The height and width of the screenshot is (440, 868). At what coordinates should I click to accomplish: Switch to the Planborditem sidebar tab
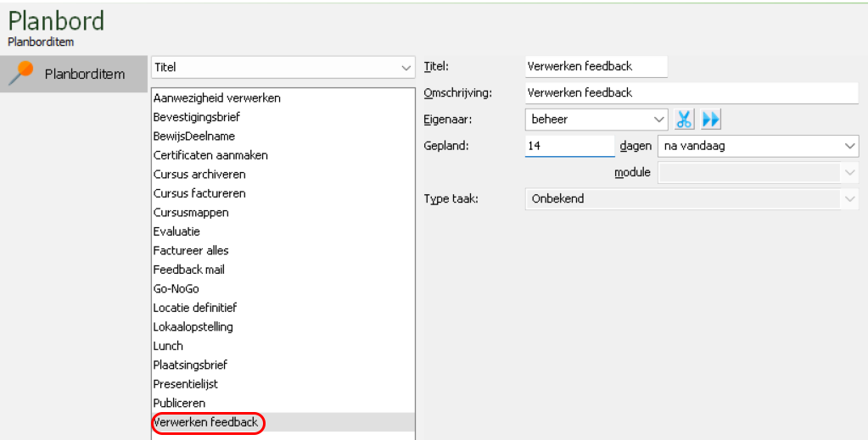[74, 74]
